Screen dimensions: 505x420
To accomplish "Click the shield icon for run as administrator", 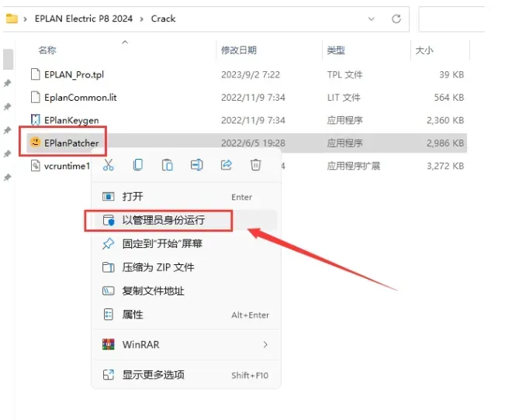I will click(109, 220).
